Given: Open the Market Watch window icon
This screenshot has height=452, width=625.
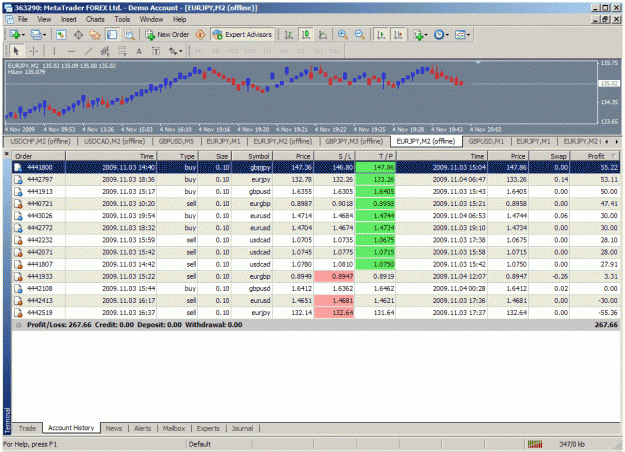Looking at the screenshot, I should click(x=61, y=35).
